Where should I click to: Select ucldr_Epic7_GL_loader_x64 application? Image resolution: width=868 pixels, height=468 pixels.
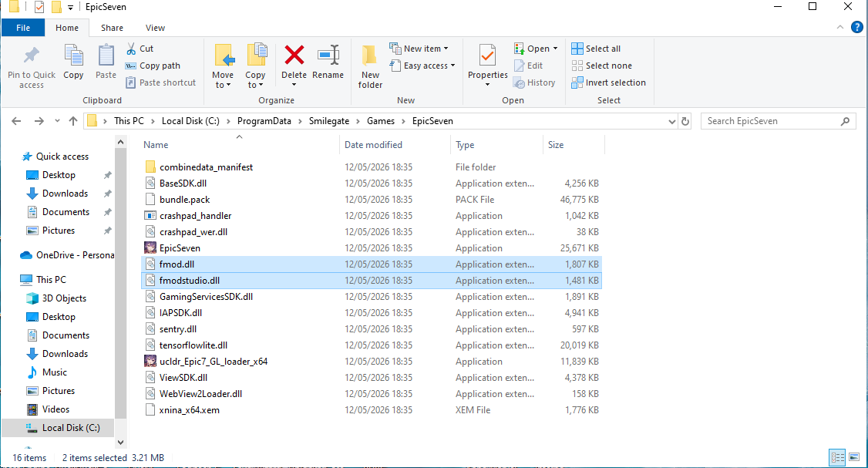pyautogui.click(x=213, y=361)
